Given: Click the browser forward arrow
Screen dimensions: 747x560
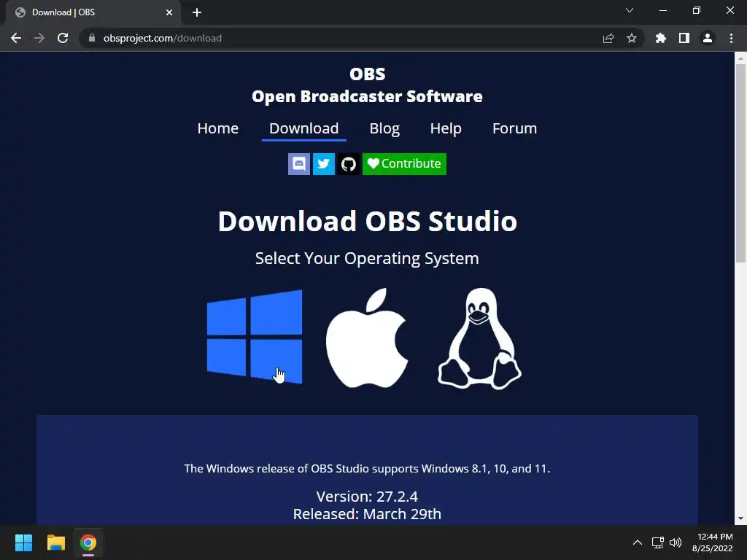Looking at the screenshot, I should click(x=39, y=38).
